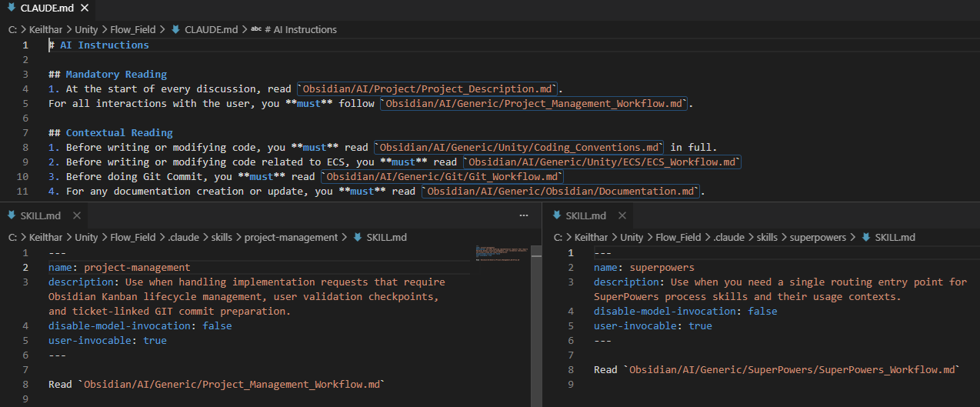Expand the 'project-management' breadcrumb folder
Viewport: 980px width, 407px height.
pos(291,237)
